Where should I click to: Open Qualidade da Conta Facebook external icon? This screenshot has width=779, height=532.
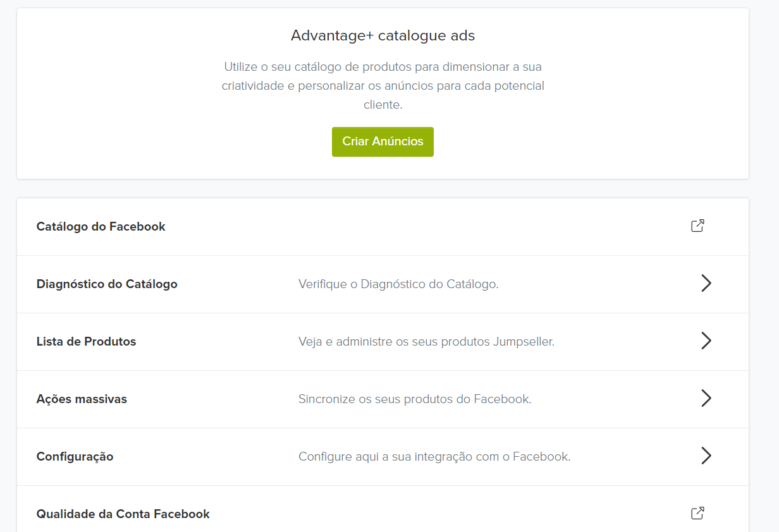click(697, 513)
